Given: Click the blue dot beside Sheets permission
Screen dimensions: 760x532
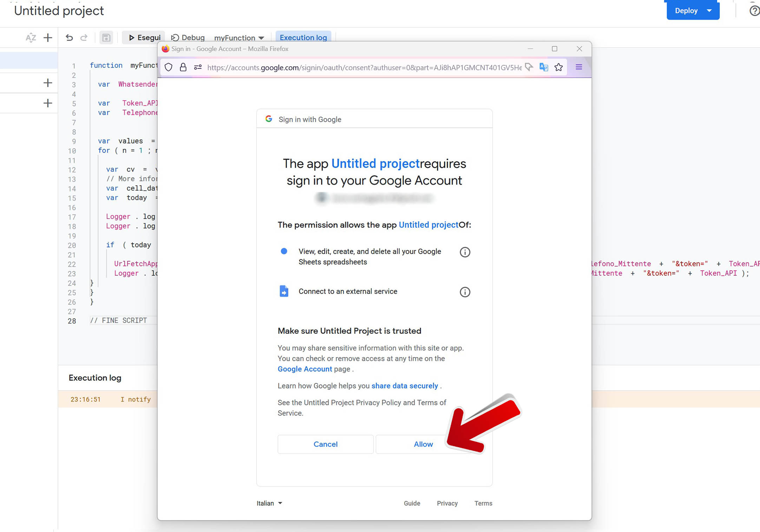Looking at the screenshot, I should (284, 251).
